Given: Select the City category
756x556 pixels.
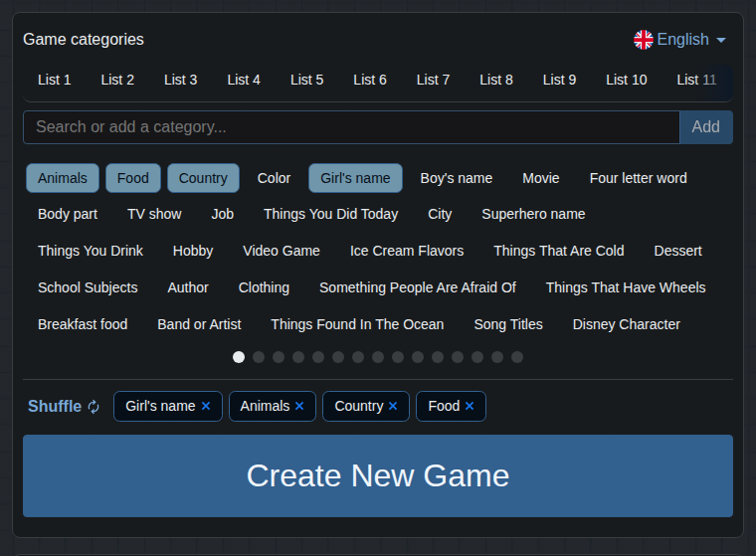Looking at the screenshot, I should pos(440,214).
